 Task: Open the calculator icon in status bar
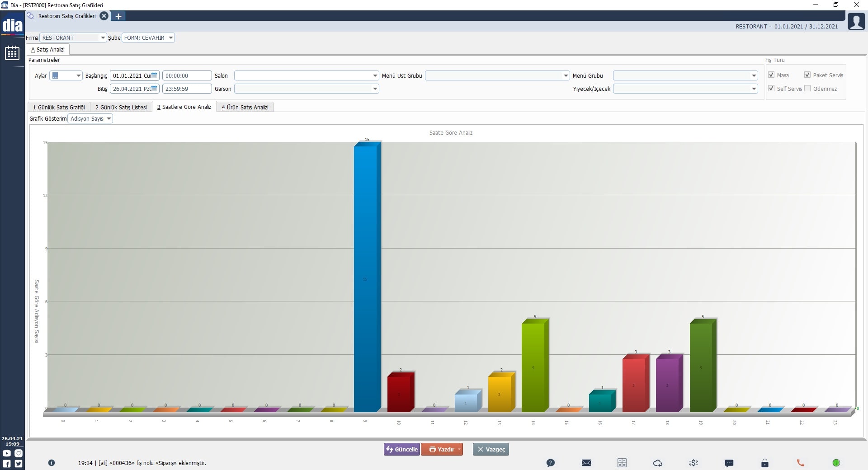click(622, 463)
